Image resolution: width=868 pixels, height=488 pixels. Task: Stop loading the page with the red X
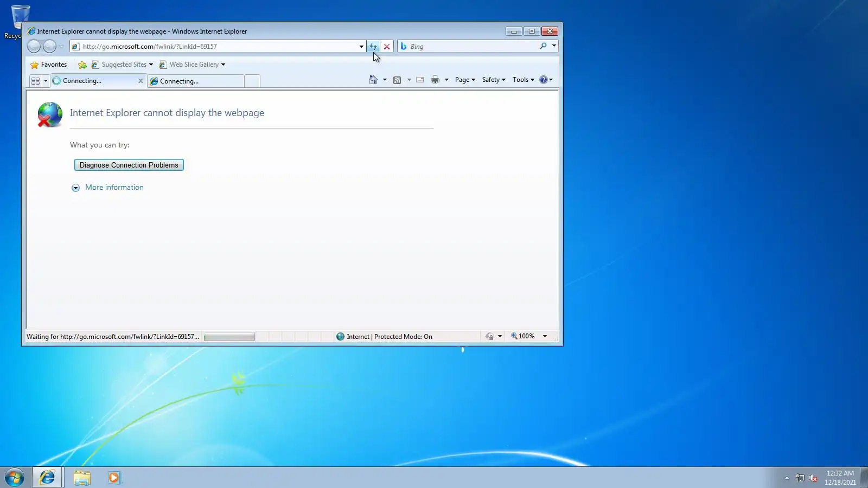(x=387, y=47)
